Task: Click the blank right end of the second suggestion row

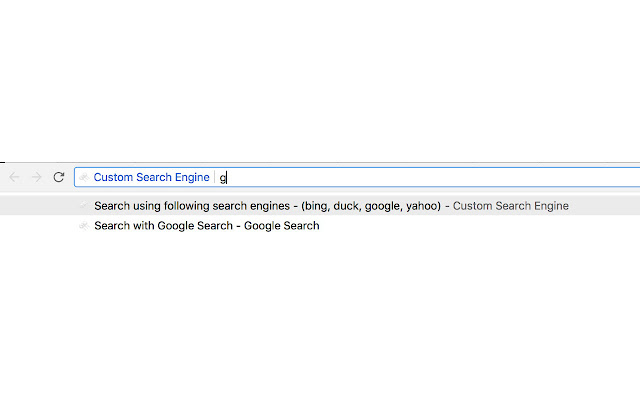Action: tap(500, 226)
